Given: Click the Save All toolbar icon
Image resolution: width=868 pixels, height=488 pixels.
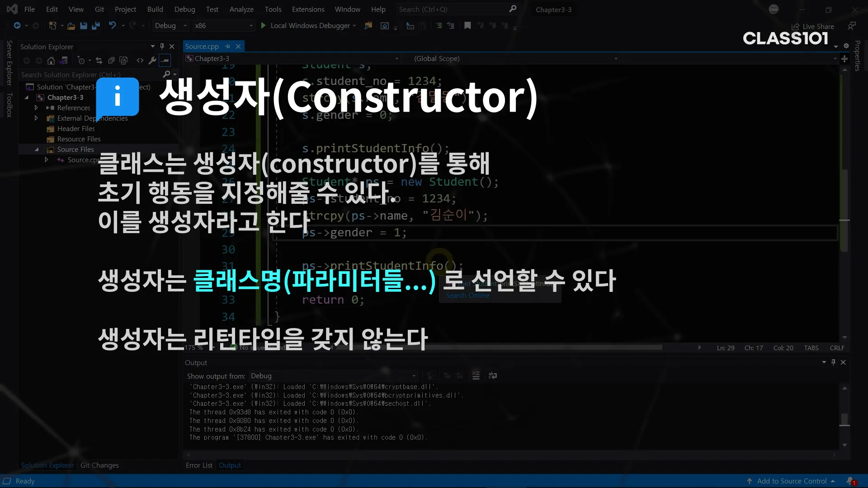Looking at the screenshot, I should (95, 26).
